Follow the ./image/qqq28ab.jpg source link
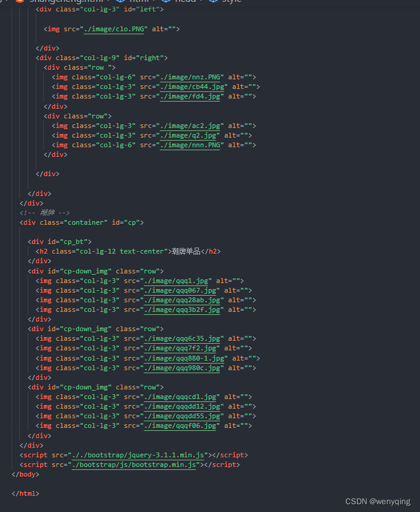 pos(182,300)
